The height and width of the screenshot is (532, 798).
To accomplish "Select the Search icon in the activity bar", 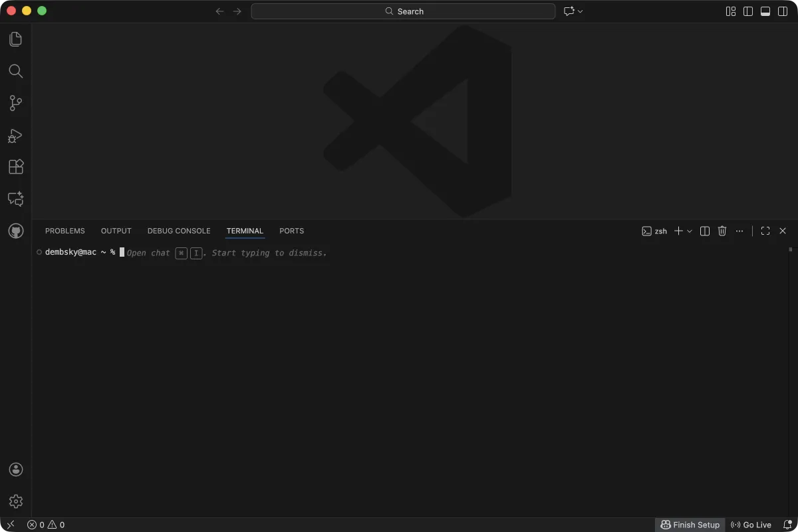I will click(x=15, y=71).
